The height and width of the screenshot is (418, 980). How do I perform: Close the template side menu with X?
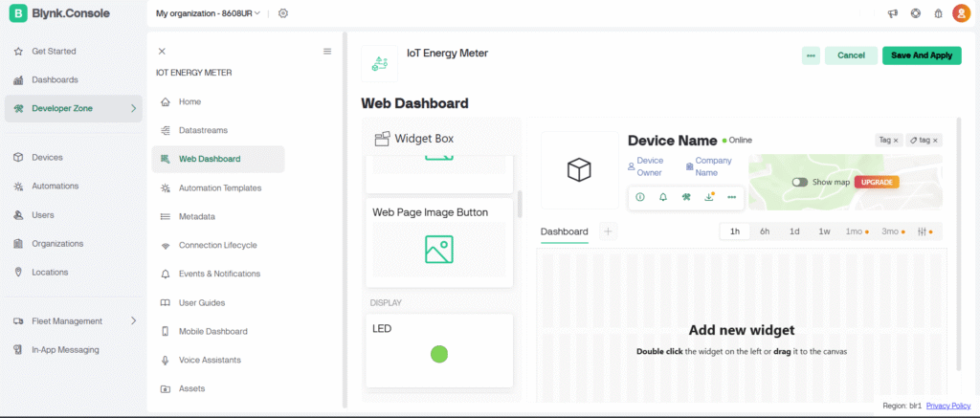162,52
